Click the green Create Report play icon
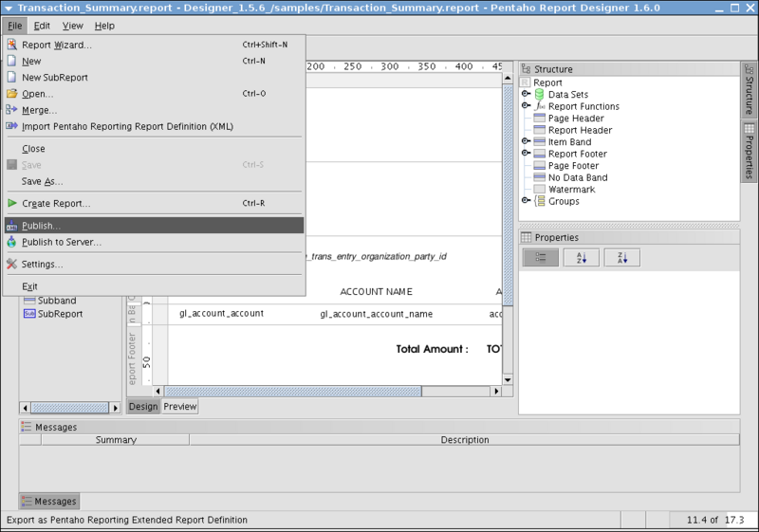 coord(12,203)
